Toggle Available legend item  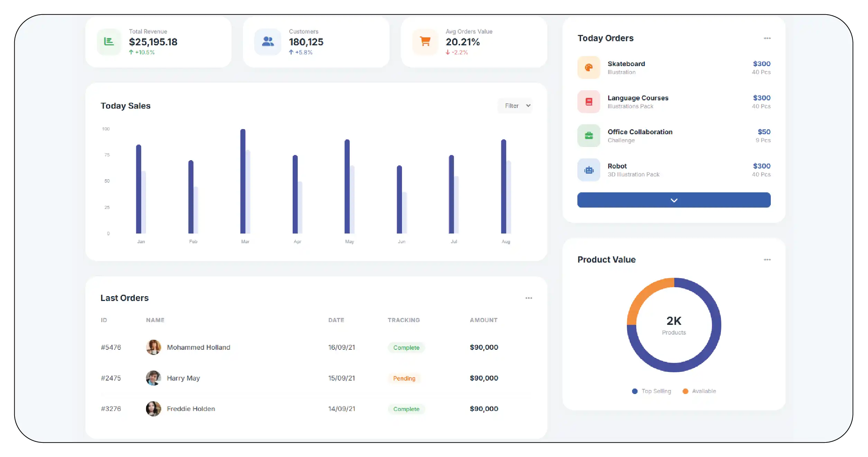[699, 391]
